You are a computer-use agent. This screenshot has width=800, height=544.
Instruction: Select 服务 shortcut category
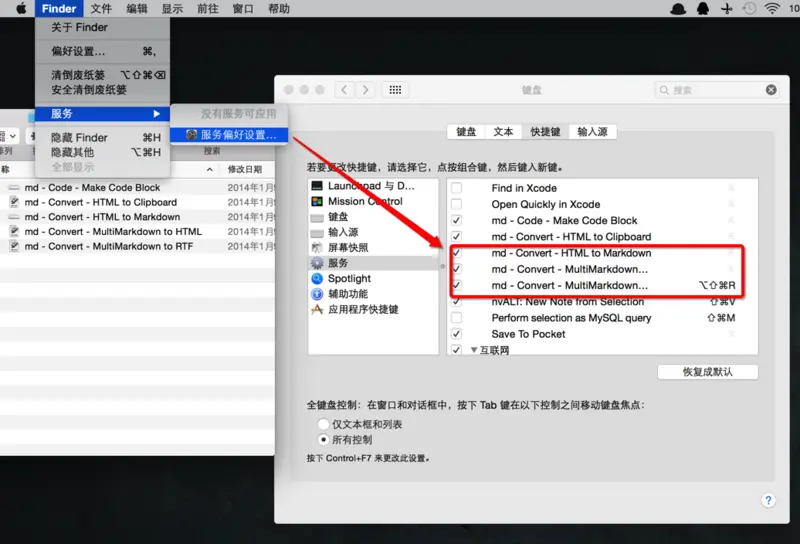(x=373, y=263)
